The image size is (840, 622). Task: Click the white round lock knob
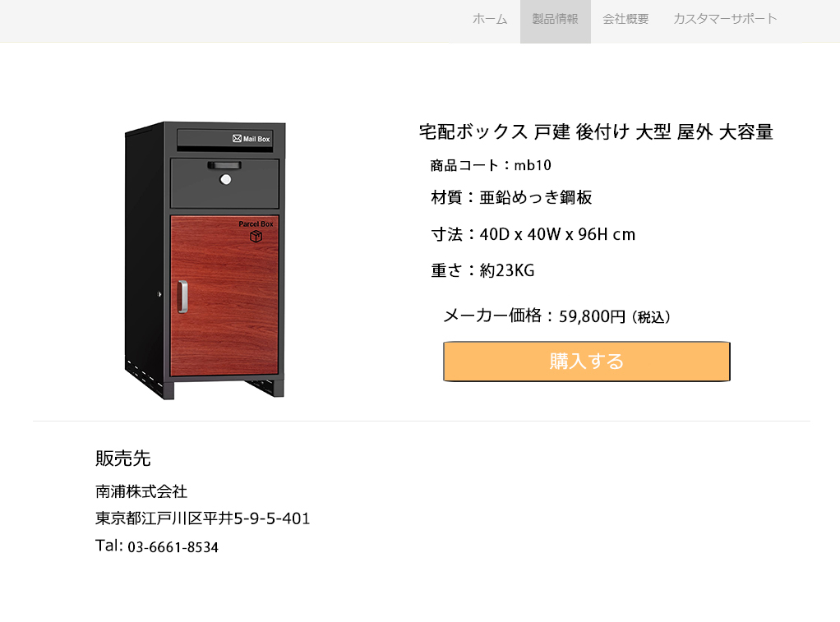[225, 179]
